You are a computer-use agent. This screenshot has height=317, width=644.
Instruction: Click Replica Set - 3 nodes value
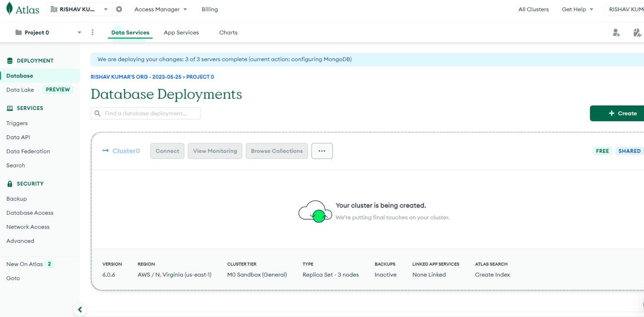pyautogui.click(x=331, y=274)
